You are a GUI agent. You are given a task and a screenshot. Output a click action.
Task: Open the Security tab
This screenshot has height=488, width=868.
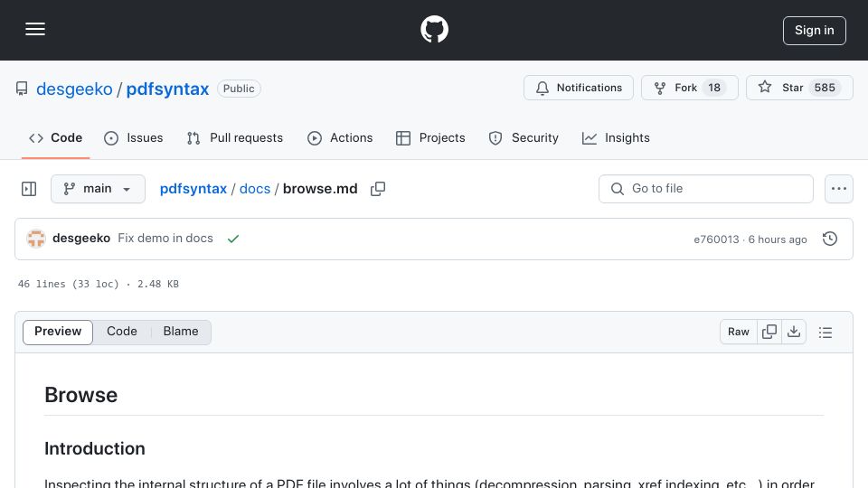coord(524,137)
